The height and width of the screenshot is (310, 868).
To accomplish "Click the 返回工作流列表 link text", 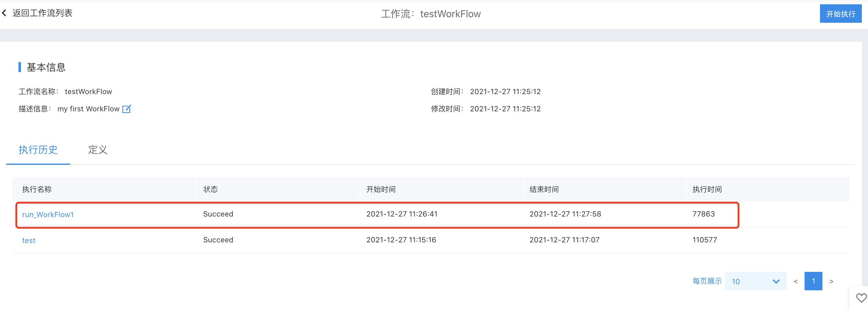I will (x=42, y=13).
